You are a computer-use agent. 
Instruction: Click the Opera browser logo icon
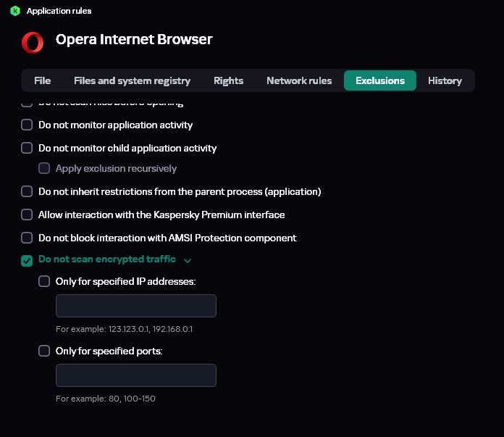click(x=33, y=43)
